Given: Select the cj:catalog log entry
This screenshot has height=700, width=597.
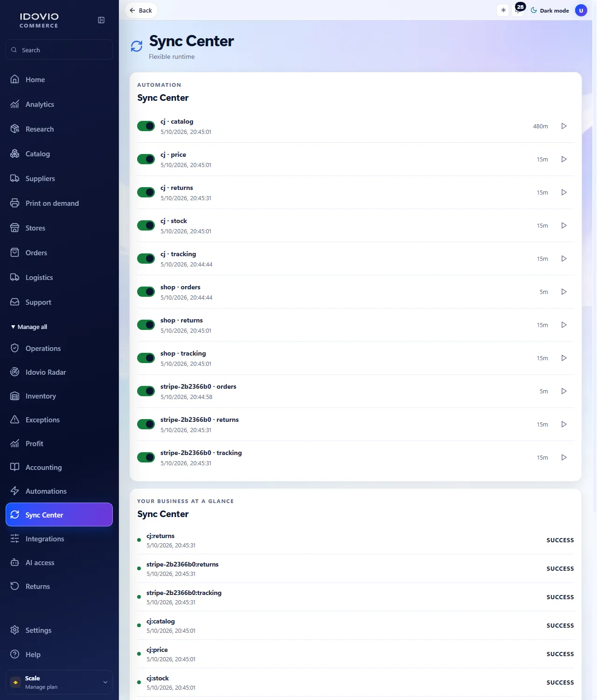Looking at the screenshot, I should click(355, 625).
